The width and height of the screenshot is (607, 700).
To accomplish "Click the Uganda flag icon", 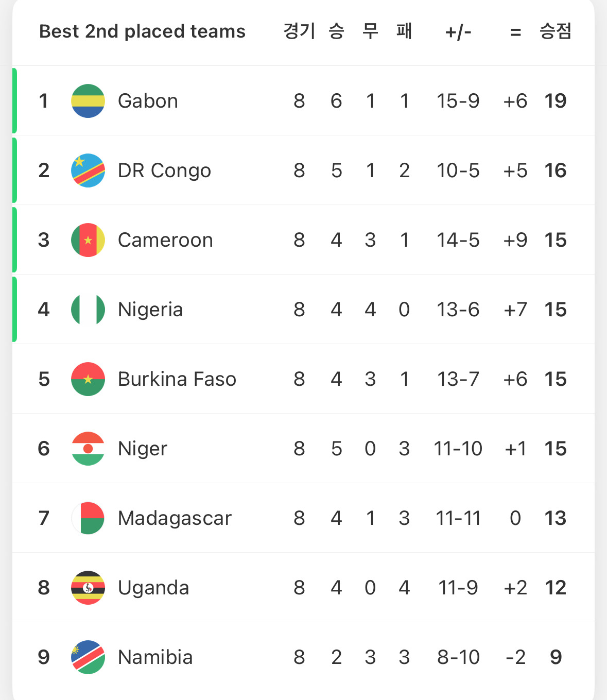I will (x=88, y=588).
